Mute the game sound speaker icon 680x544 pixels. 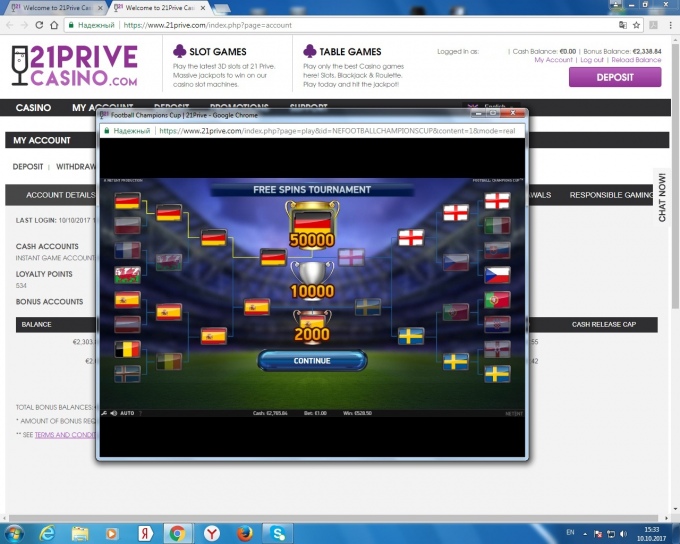pos(113,413)
